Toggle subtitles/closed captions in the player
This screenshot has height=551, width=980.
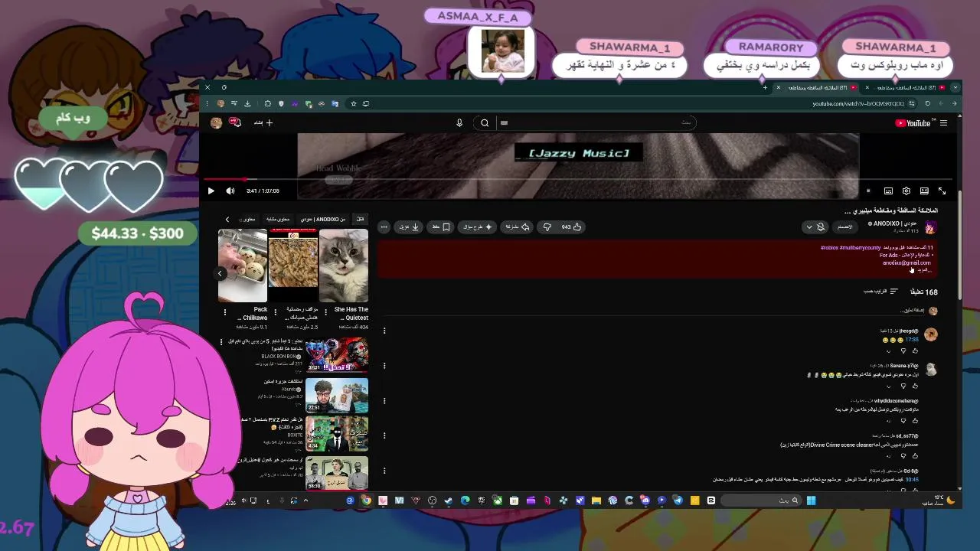coord(888,191)
